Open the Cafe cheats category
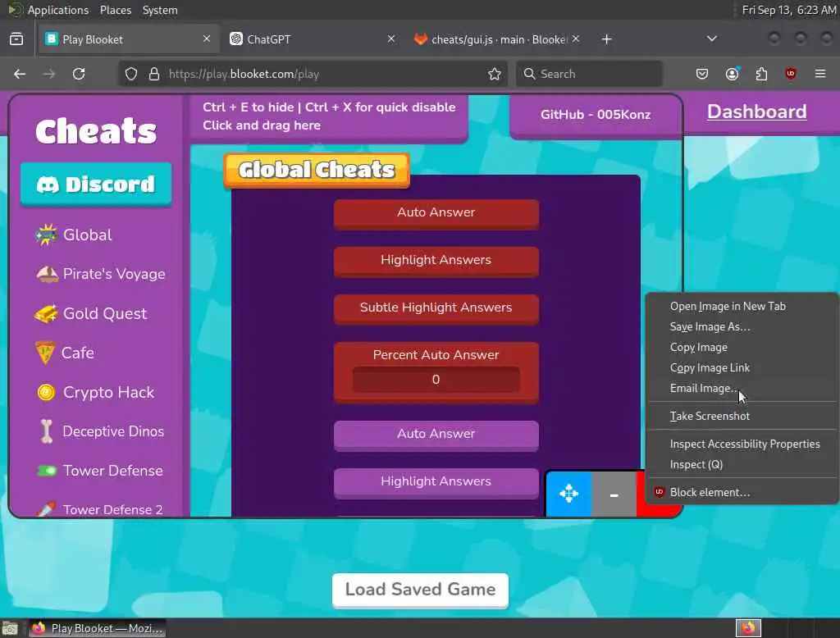Viewport: 840px width, 638px height. (x=65, y=353)
